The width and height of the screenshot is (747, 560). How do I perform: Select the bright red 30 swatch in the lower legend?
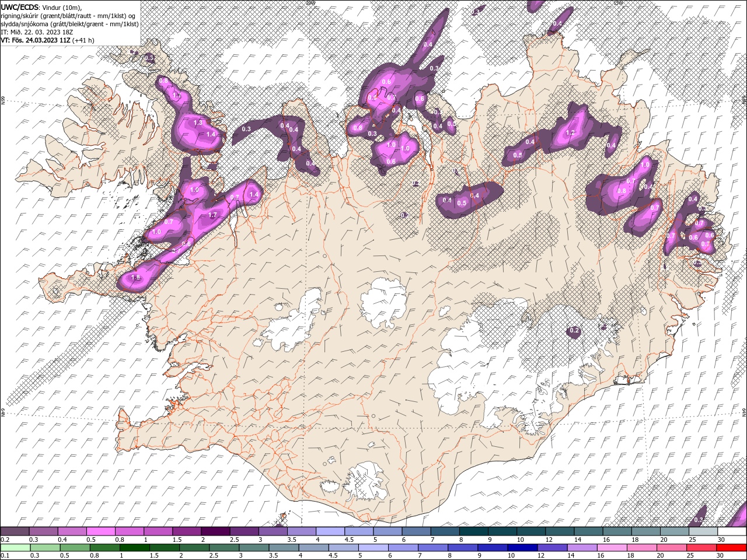coord(731,548)
